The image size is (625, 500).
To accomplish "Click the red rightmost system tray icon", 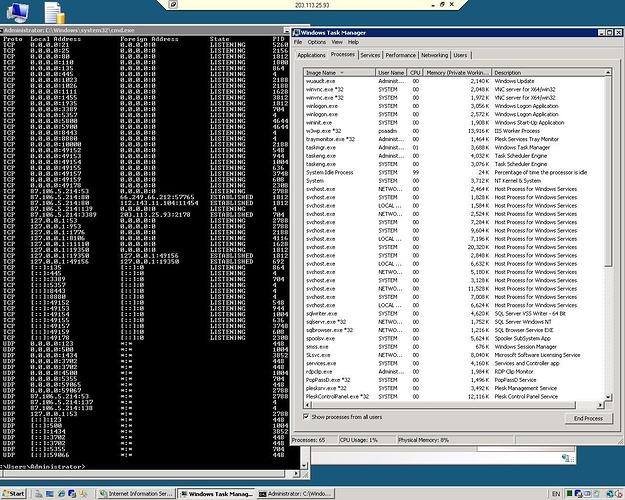I will 619,494.
